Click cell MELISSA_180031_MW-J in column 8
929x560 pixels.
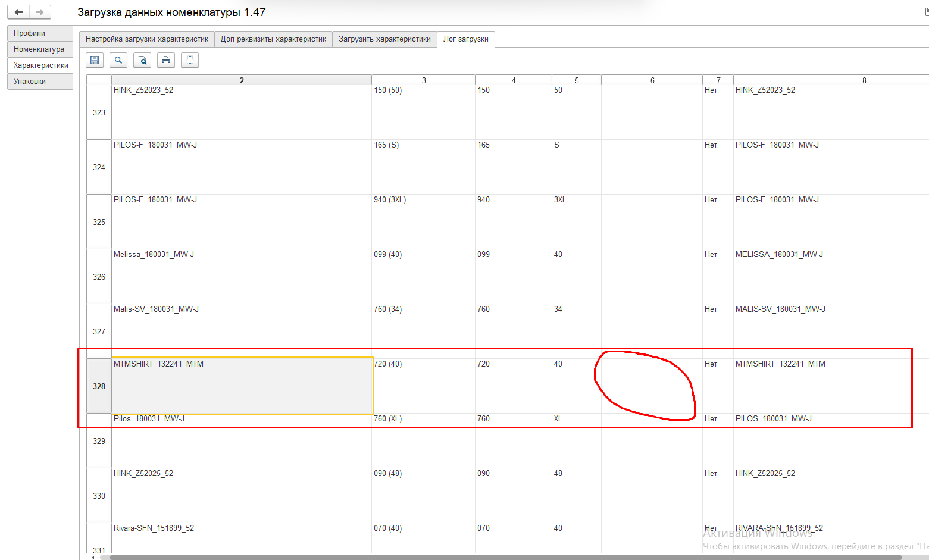pos(831,277)
